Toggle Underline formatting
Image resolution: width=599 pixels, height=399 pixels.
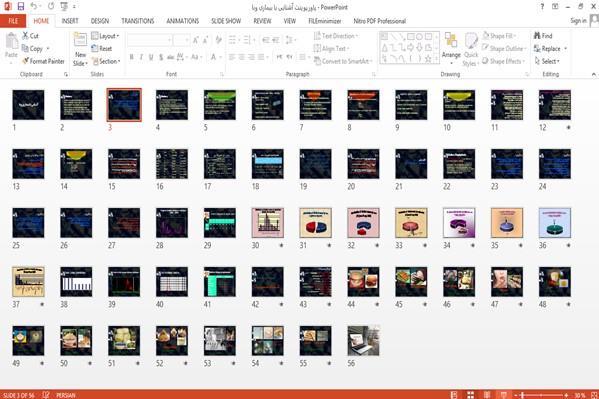pyautogui.click(x=151, y=57)
